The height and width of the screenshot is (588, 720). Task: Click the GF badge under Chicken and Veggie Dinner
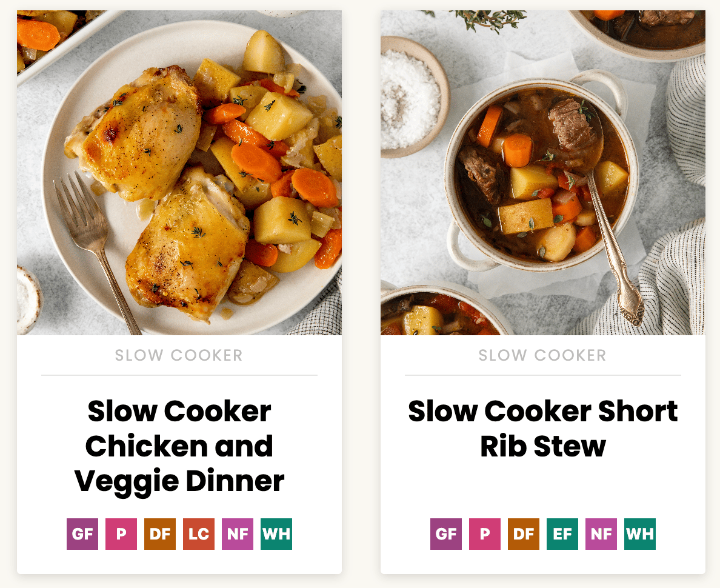(82, 534)
